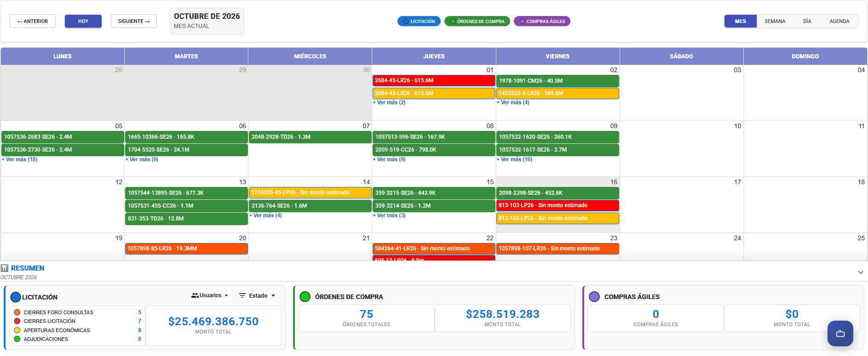Image resolution: width=868 pixels, height=356 pixels.
Task: Click the Estado filter lines icon
Action: coord(242,295)
